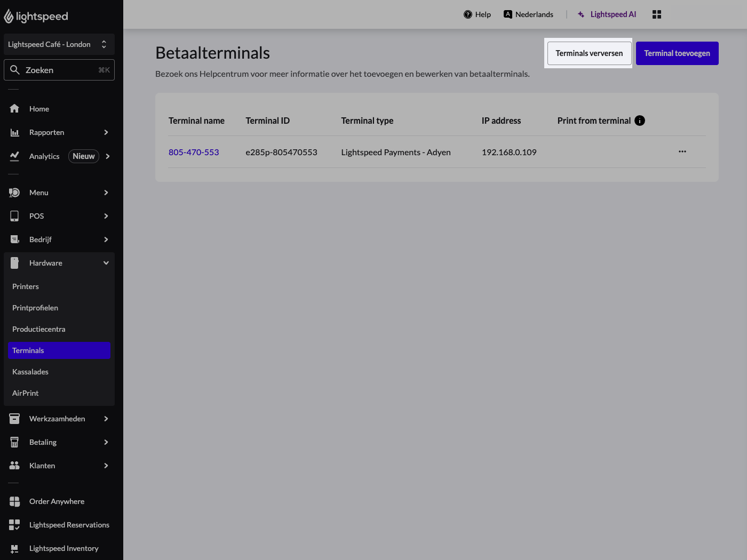Click the Home house icon
Image resolution: width=747 pixels, height=560 pixels.
14,109
